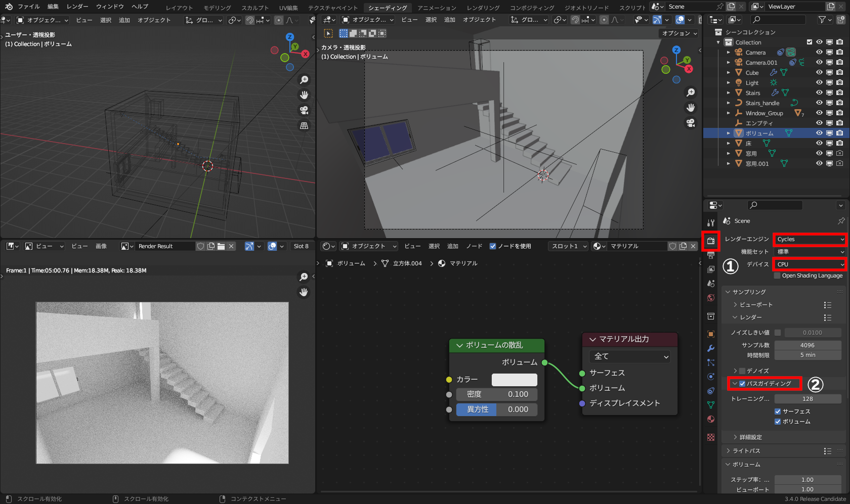Hide the Stairs object with eye icon

click(819, 93)
